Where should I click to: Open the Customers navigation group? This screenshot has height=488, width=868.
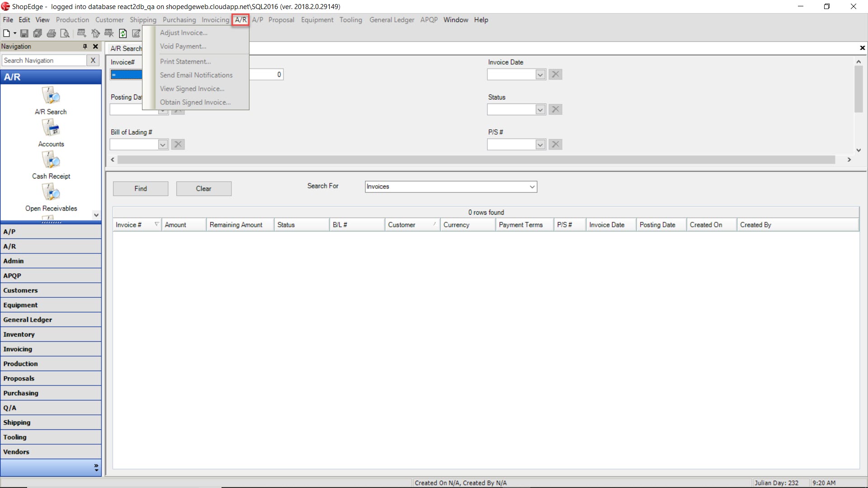click(x=51, y=290)
